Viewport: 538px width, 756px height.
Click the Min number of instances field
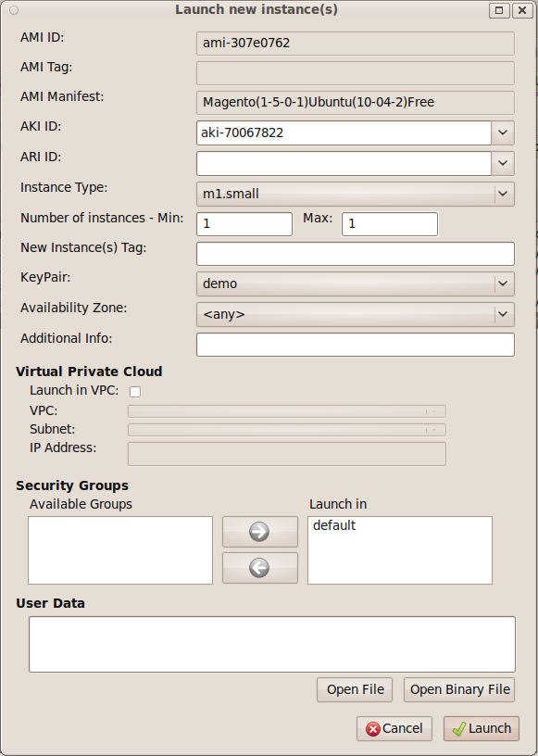[x=244, y=223]
